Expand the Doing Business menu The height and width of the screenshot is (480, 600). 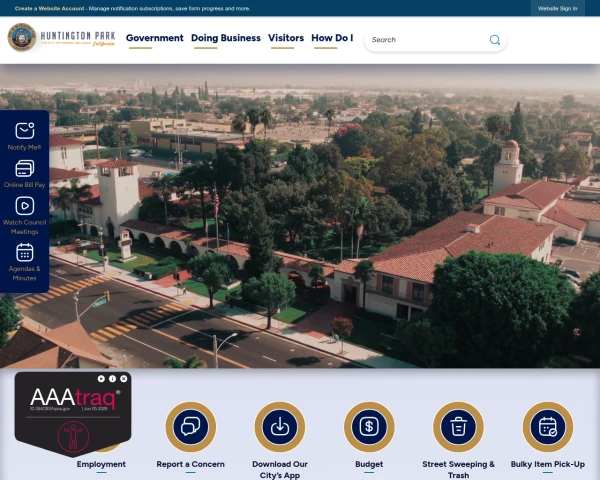pyautogui.click(x=226, y=38)
